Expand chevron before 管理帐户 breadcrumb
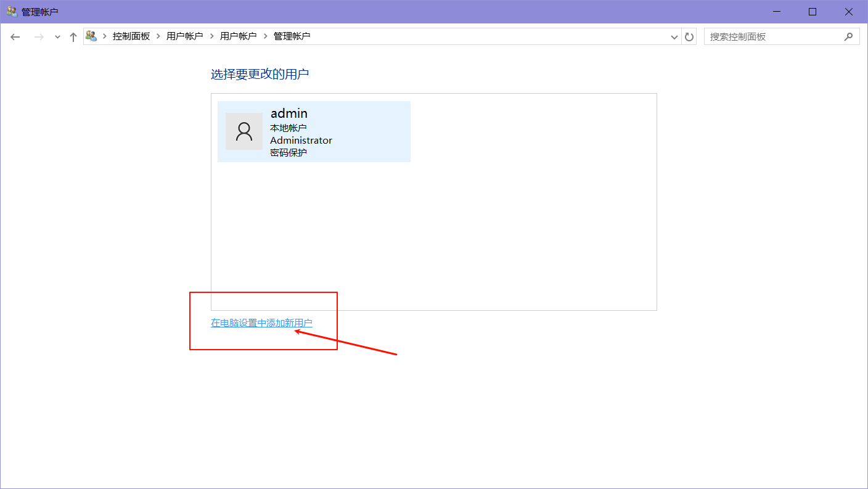The width and height of the screenshot is (868, 489). pos(266,36)
